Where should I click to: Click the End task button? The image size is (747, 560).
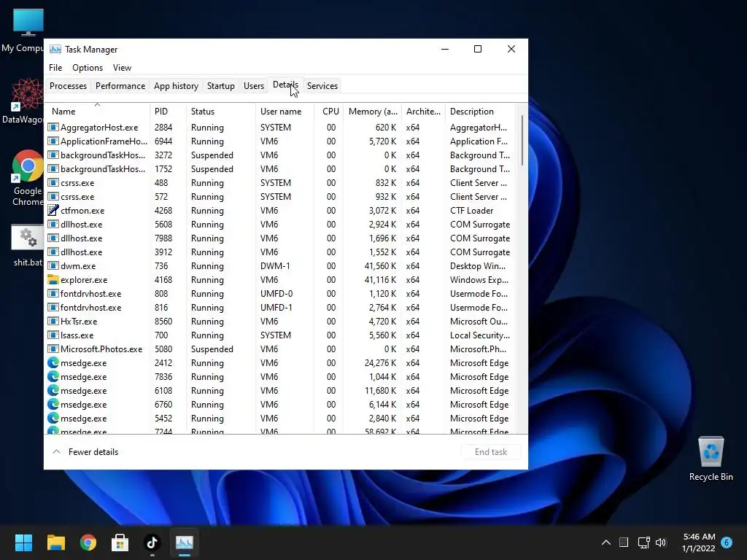click(491, 452)
